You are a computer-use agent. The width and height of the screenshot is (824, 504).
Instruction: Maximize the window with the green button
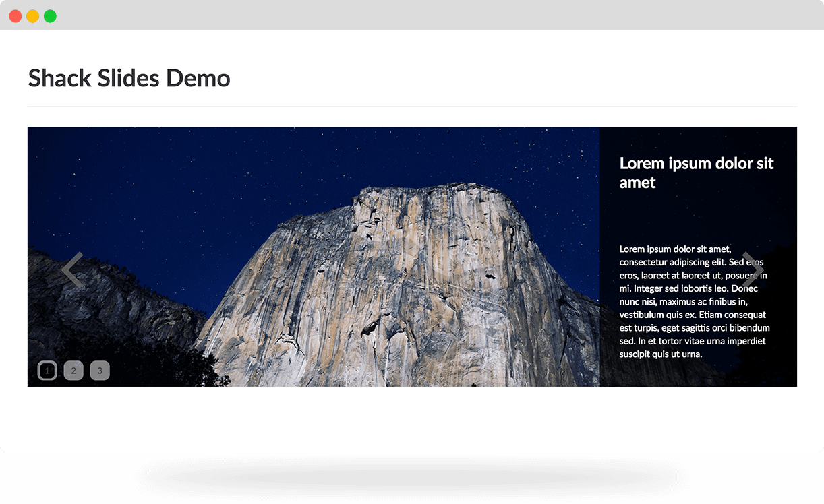tap(50, 16)
